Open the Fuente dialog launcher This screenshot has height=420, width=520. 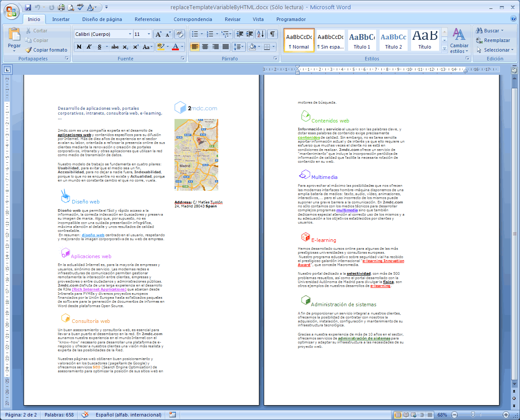[183, 58]
